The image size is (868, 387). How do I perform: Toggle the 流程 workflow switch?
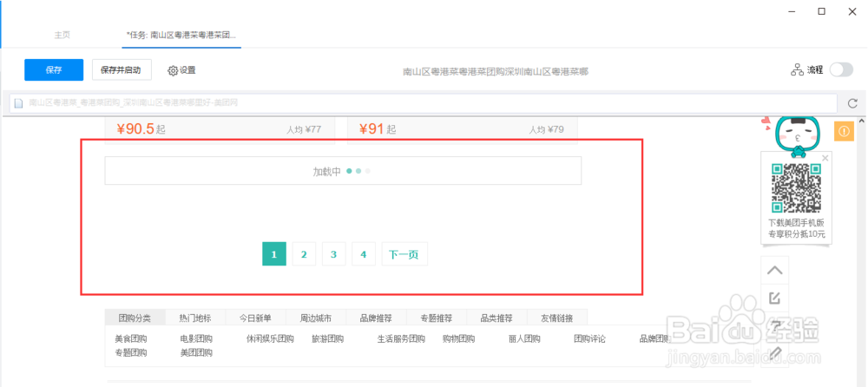click(x=841, y=69)
